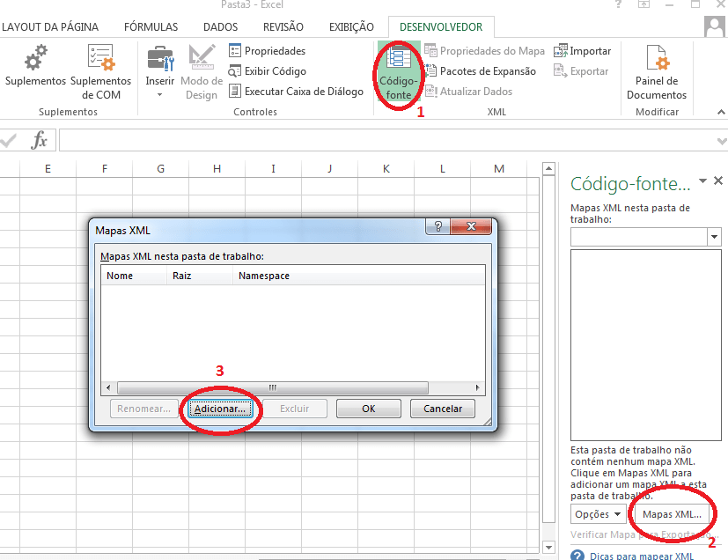Toggle Modo de Design

200,70
